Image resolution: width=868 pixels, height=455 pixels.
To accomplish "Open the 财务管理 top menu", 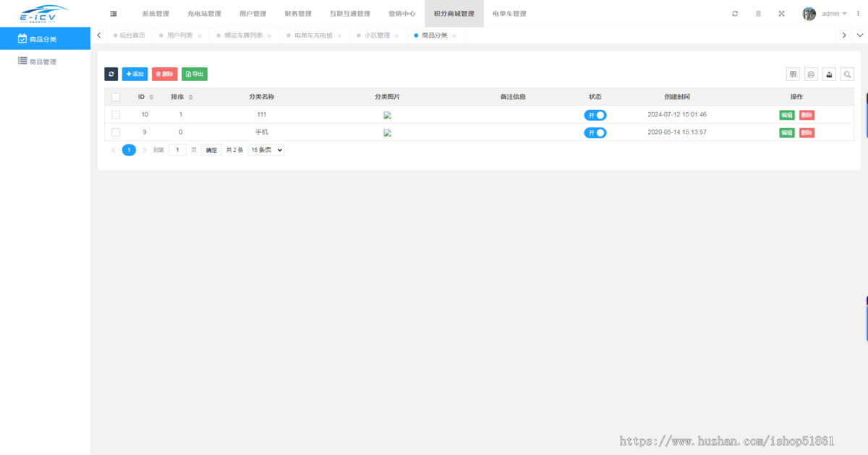I will (298, 14).
